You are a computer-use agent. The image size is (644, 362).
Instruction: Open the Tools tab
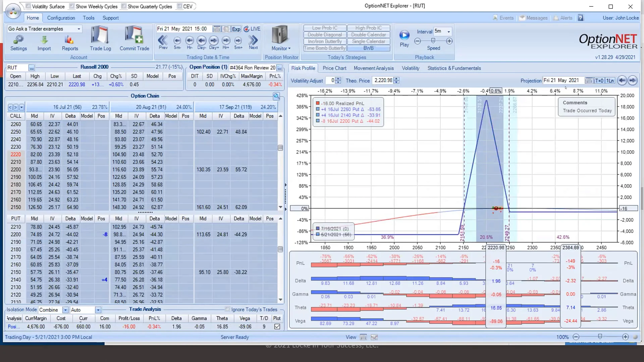pos(89,18)
